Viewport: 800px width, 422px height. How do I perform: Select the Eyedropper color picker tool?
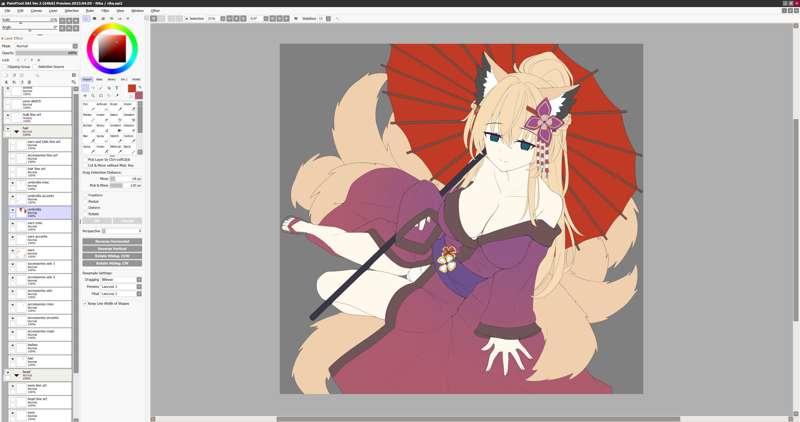click(x=117, y=95)
